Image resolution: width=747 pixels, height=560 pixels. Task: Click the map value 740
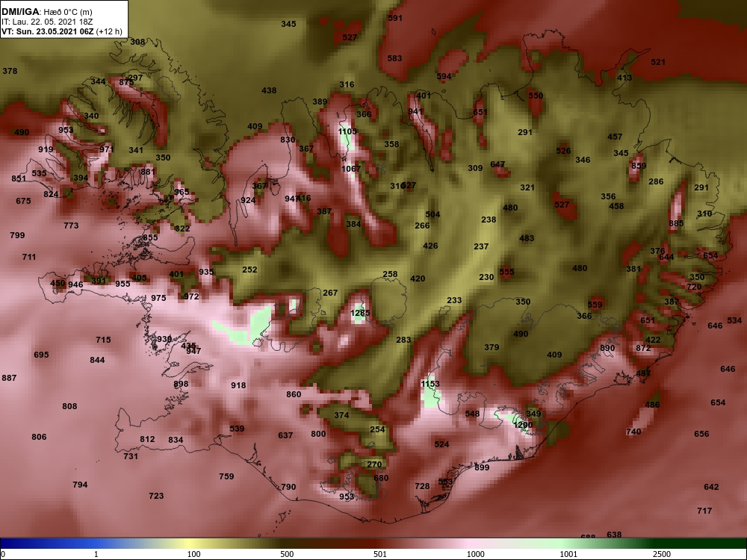coord(633,432)
